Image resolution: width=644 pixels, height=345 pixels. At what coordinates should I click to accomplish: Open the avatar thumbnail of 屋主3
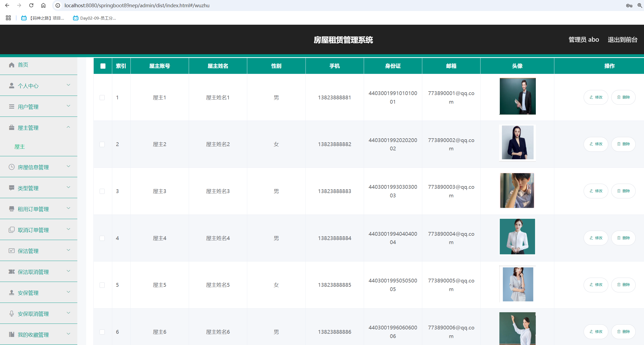[517, 191]
